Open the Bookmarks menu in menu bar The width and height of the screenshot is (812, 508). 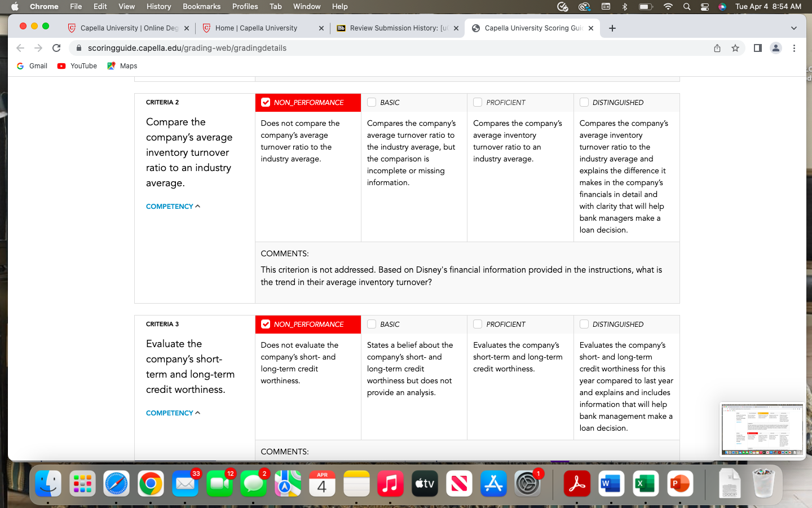point(201,6)
